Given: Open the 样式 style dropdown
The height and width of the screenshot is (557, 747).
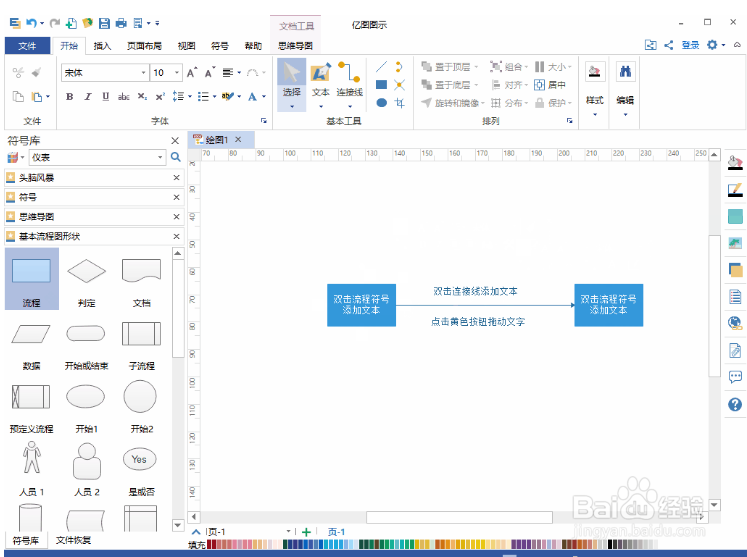Looking at the screenshot, I should tap(595, 89).
